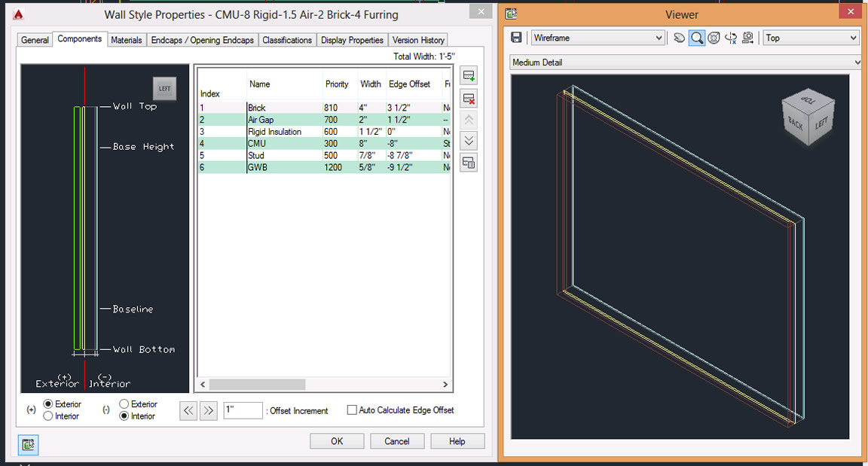The image size is (868, 466).
Task: Click the Add Component icon
Action: click(x=469, y=76)
